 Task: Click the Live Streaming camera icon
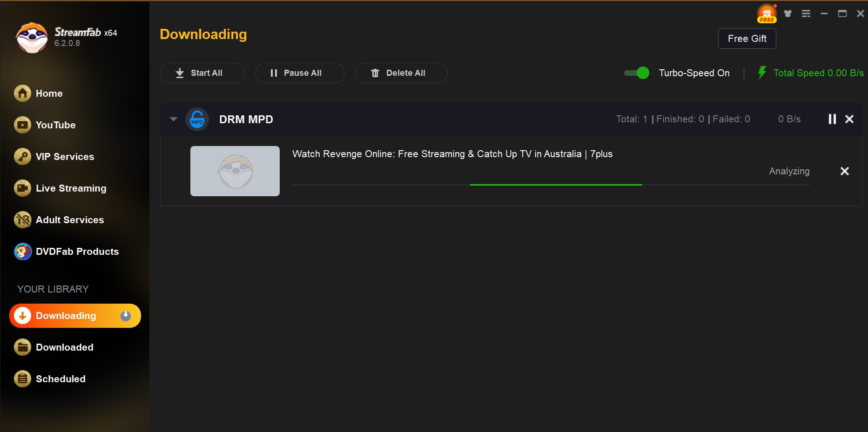[x=22, y=188]
